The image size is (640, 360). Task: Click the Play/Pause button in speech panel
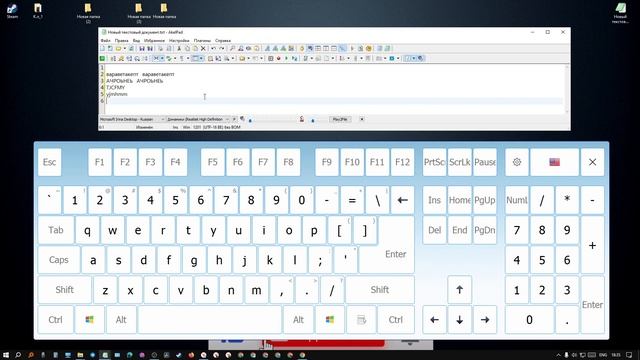click(x=340, y=119)
